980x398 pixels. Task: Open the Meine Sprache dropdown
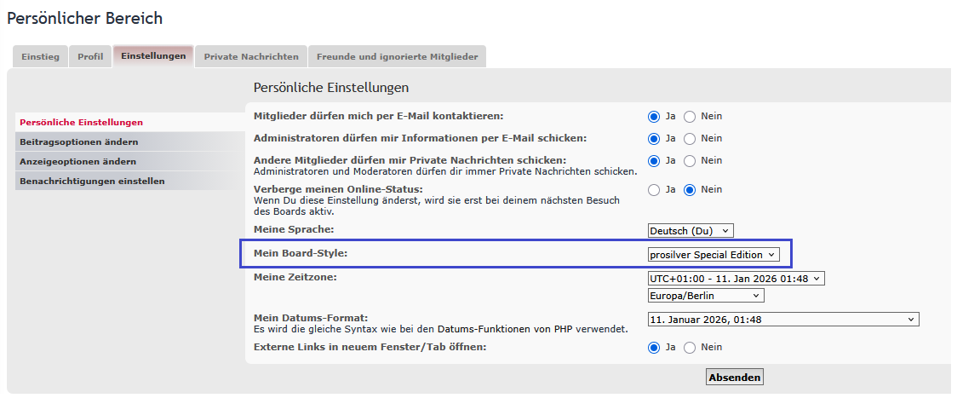pyautogui.click(x=690, y=231)
